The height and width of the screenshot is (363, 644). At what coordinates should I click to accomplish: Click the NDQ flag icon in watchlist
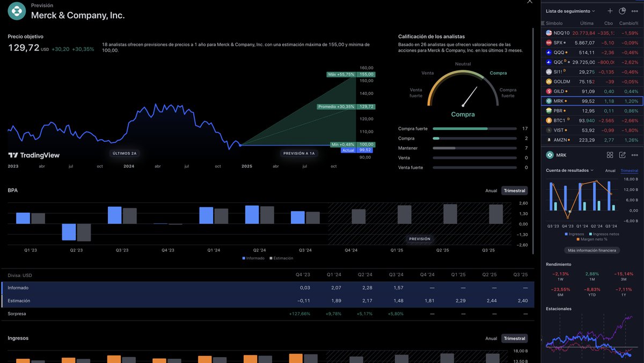click(x=548, y=33)
